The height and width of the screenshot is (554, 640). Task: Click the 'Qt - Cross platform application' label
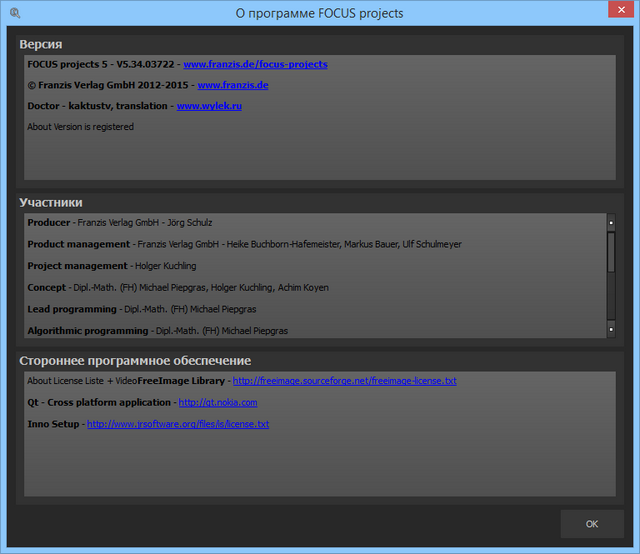[99, 402]
